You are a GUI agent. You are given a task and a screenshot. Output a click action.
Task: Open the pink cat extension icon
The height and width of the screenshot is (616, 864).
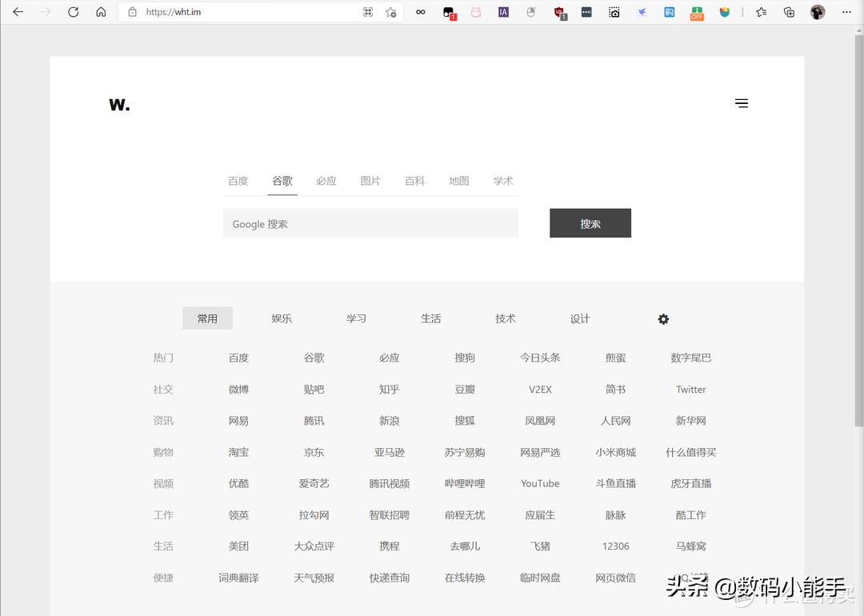click(x=476, y=12)
